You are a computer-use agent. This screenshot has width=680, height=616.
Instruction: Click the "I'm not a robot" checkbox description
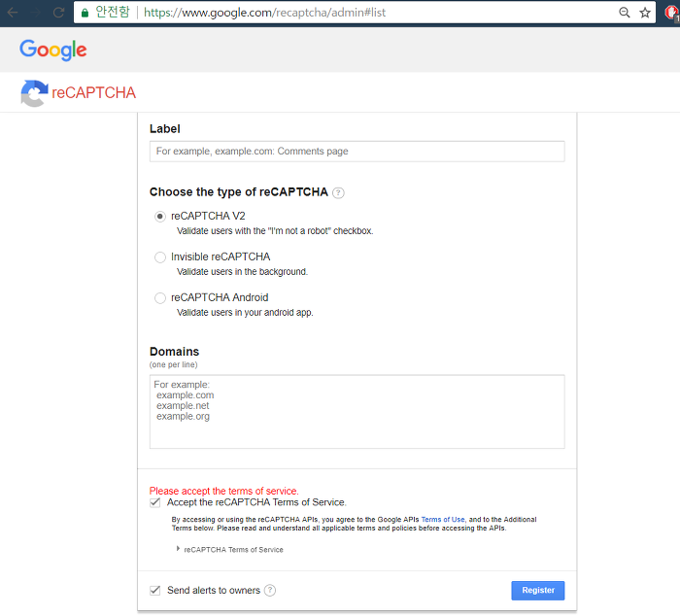[x=275, y=231]
